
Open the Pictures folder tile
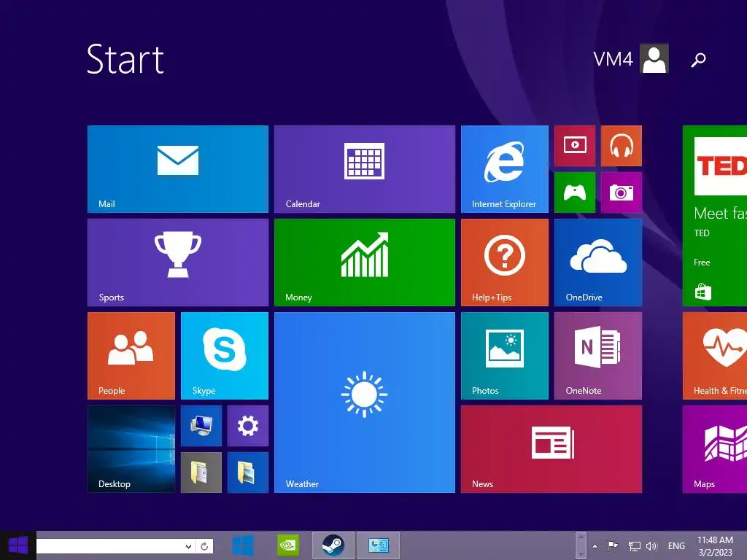[248, 472]
